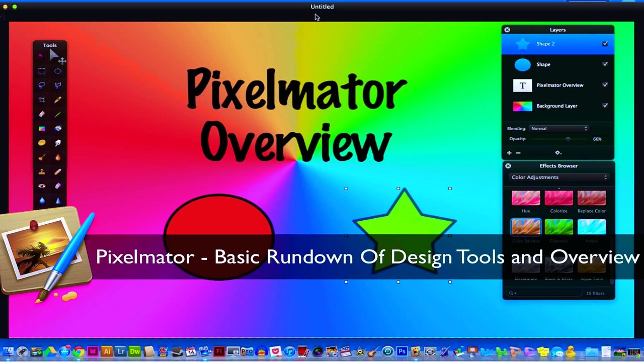Image resolution: width=644 pixels, height=362 pixels.
Task: Select the Clone Stamp tool
Action: click(x=42, y=172)
